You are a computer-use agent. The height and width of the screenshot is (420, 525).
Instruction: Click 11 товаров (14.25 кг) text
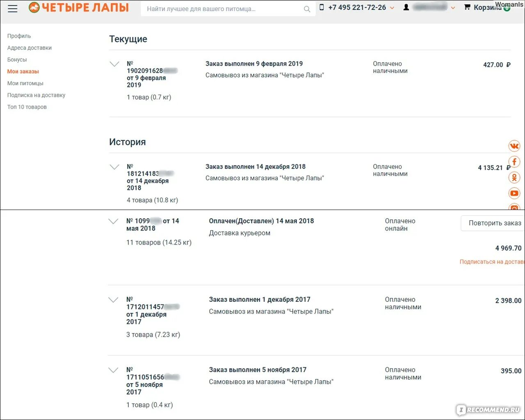(159, 242)
